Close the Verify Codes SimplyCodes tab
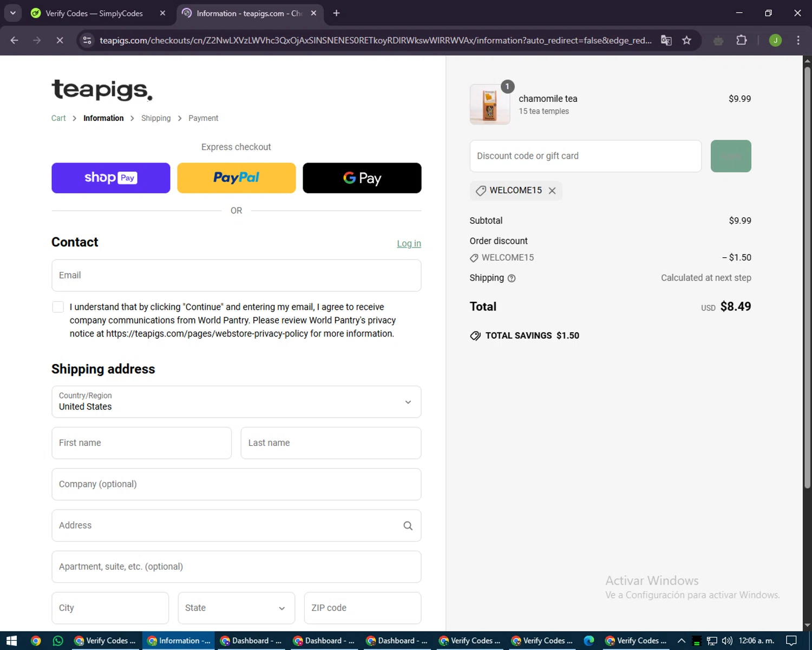This screenshot has width=812, height=650. point(162,13)
